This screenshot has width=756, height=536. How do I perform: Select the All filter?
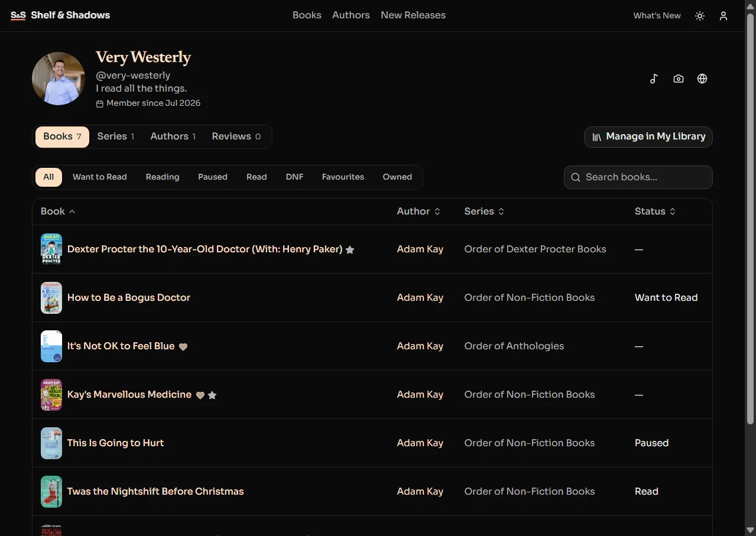tap(48, 177)
